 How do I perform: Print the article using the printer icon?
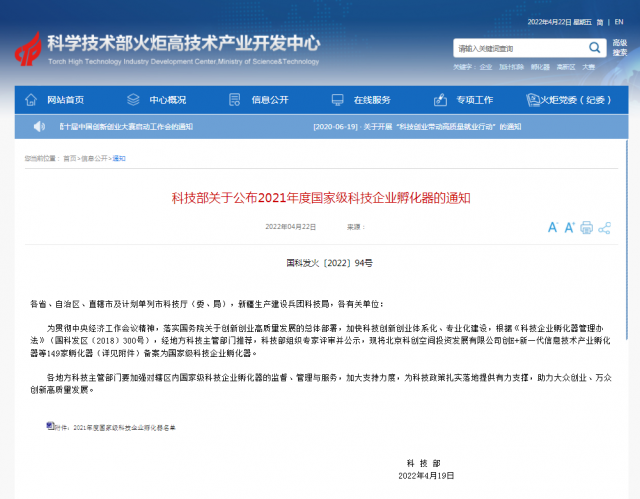(587, 227)
